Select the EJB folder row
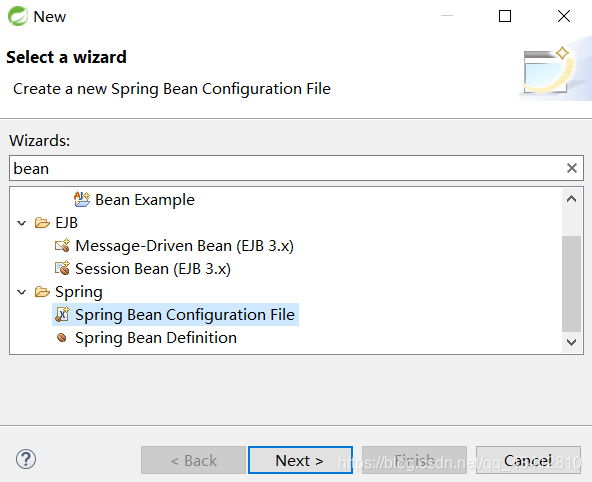Image resolution: width=592 pixels, height=482 pixels. click(66, 223)
